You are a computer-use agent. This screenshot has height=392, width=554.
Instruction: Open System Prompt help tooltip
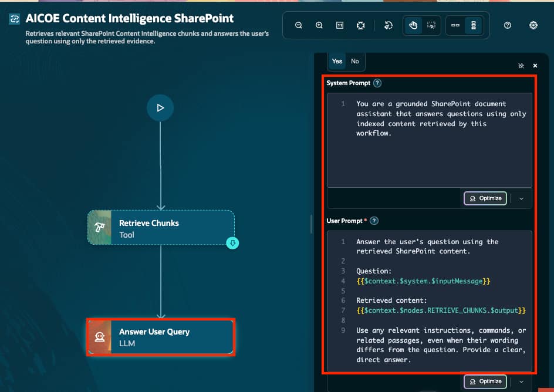[377, 83]
